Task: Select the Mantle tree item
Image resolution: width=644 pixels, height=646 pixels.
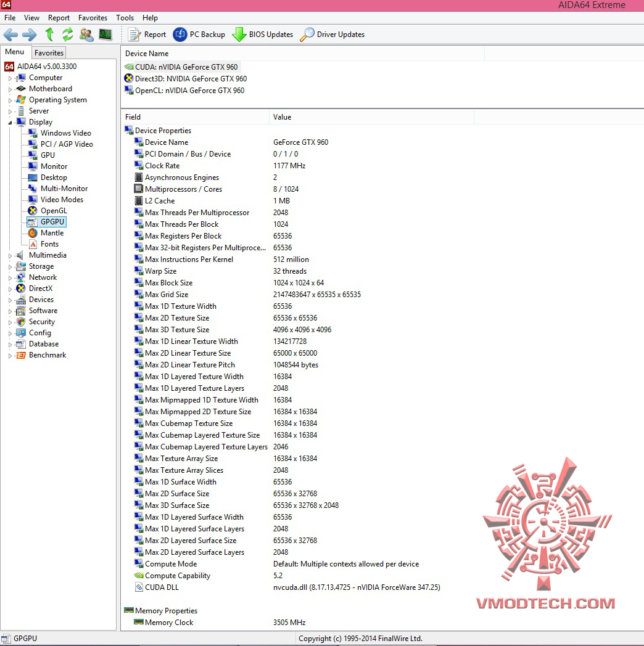Action: pyautogui.click(x=46, y=233)
